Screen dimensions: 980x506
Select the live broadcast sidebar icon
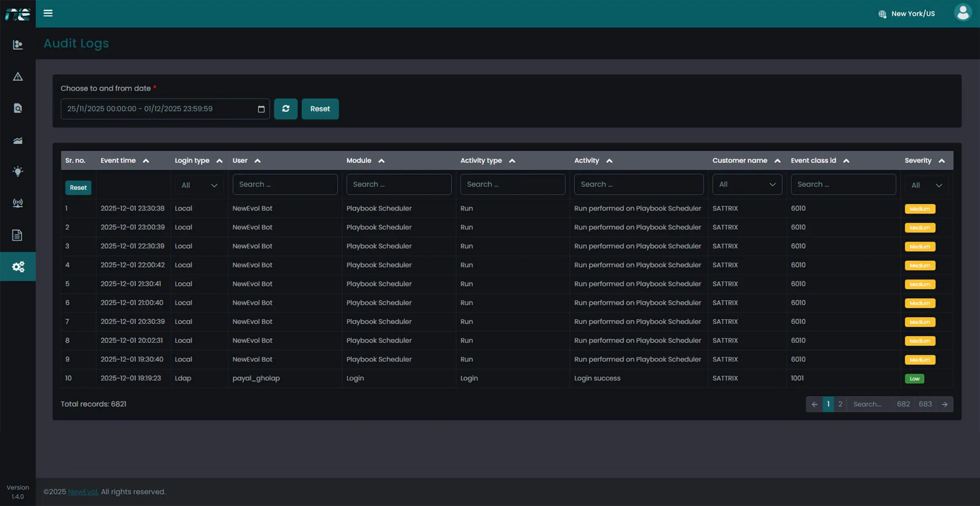tap(18, 203)
